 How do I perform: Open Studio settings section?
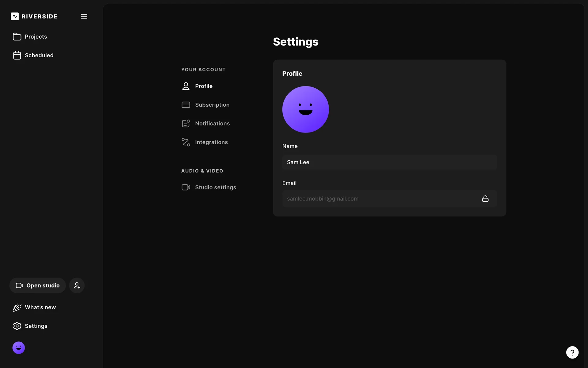pos(215,187)
